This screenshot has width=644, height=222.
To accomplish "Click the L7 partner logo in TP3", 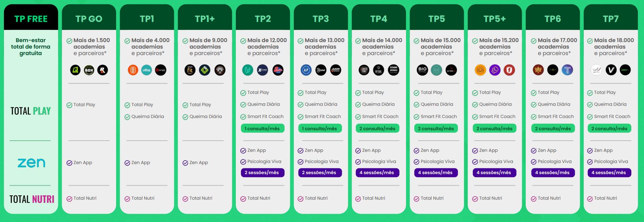I will (306, 70).
